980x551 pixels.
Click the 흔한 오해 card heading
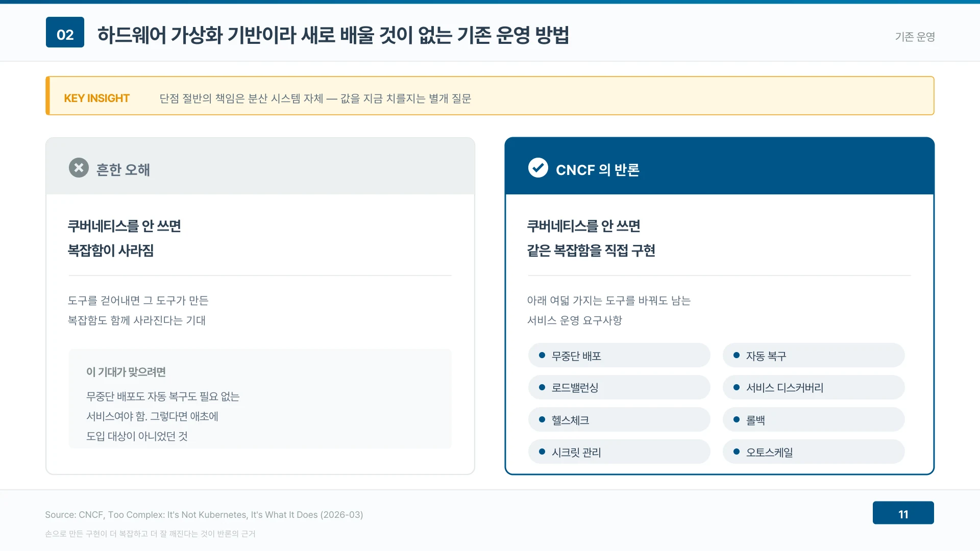(x=123, y=169)
